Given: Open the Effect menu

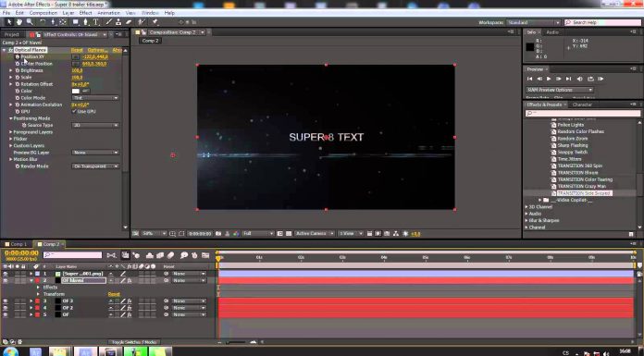Looking at the screenshot, I should click(x=85, y=13).
